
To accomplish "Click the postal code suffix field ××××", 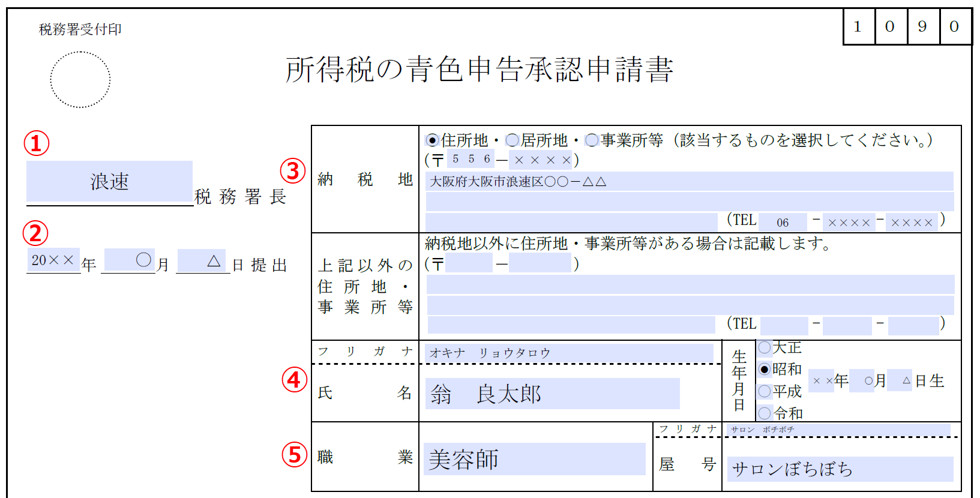I will click(x=541, y=160).
